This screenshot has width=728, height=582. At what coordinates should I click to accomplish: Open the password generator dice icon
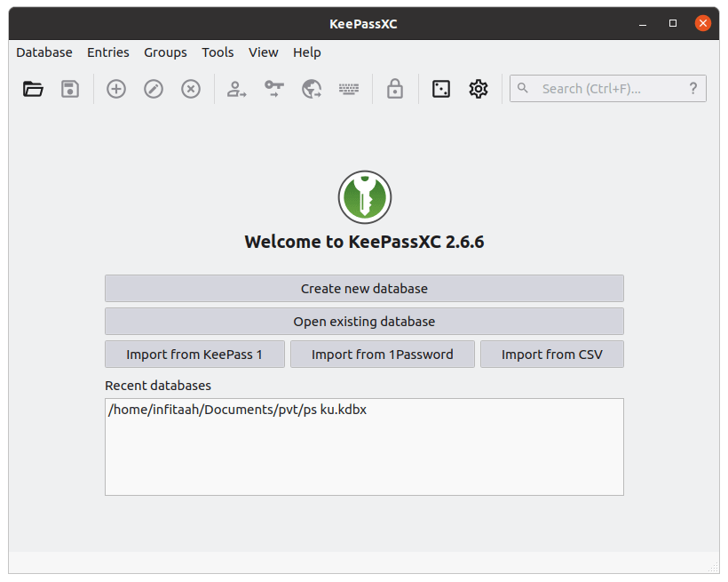click(x=441, y=89)
